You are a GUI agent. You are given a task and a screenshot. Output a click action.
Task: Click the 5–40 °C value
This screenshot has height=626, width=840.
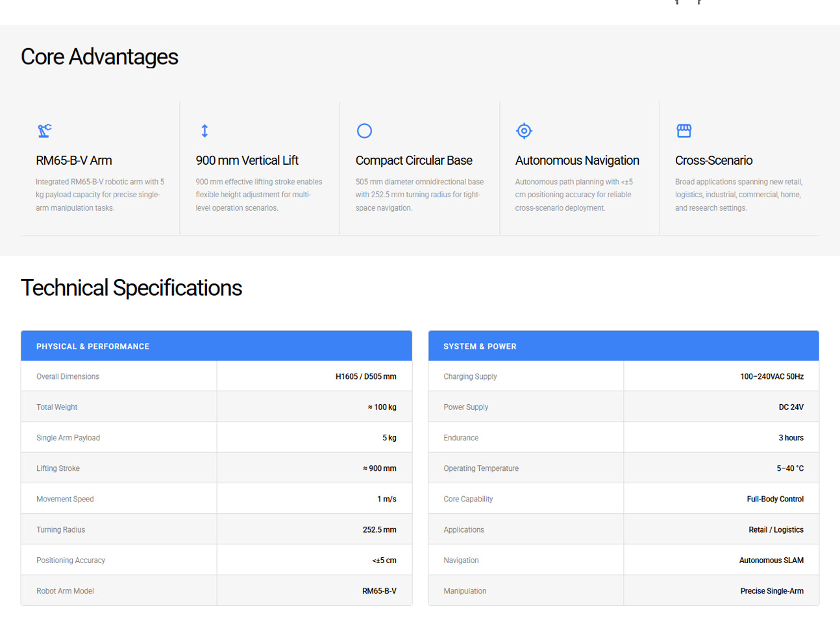tap(790, 468)
